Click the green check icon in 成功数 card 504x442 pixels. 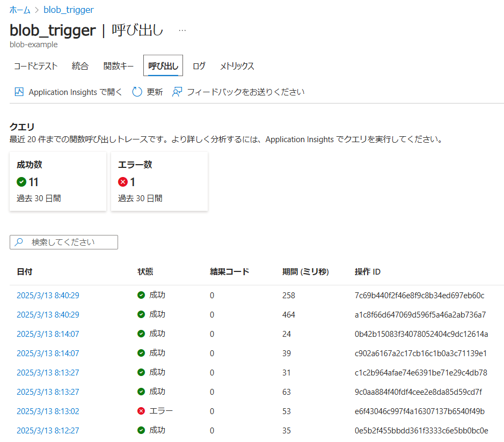(21, 182)
